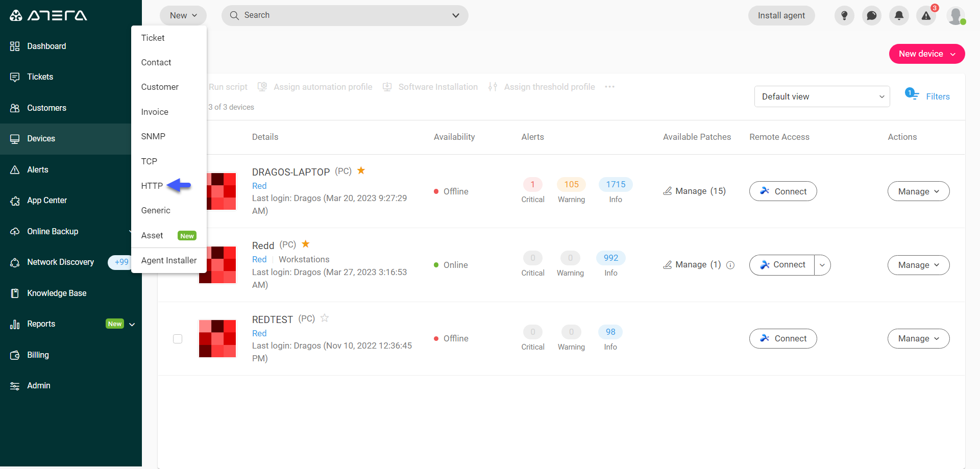
Task: Open App Center from sidebar
Action: click(x=47, y=201)
